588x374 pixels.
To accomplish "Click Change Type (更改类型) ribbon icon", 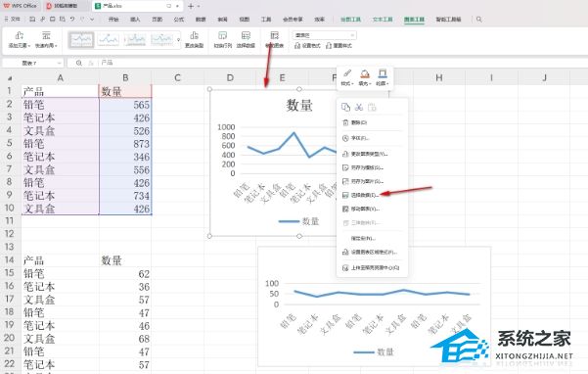I will click(194, 40).
